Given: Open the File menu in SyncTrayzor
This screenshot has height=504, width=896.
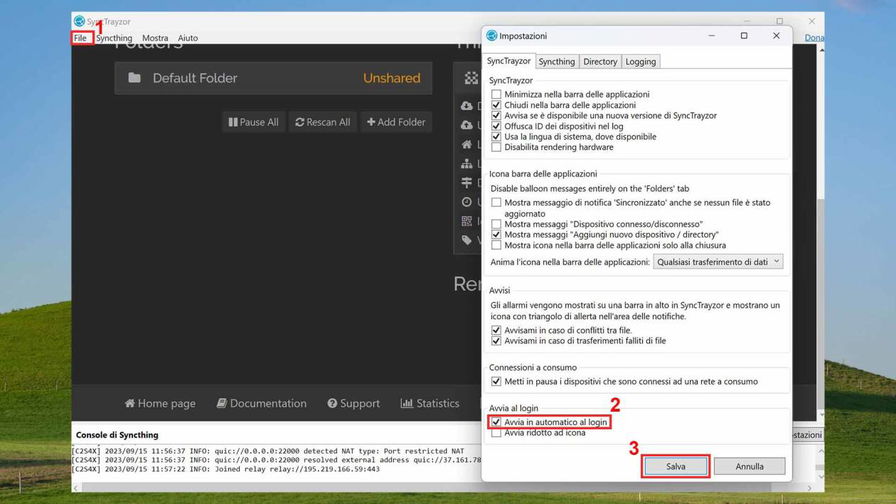Looking at the screenshot, I should pyautogui.click(x=80, y=38).
